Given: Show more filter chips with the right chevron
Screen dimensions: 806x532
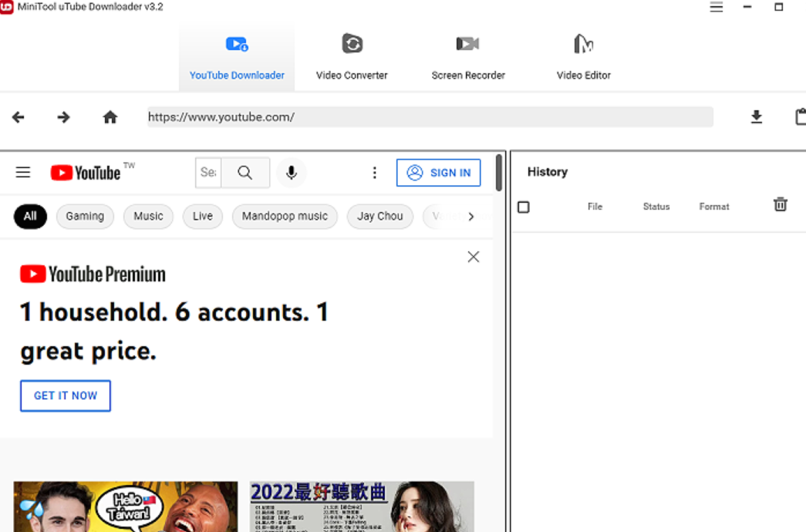Looking at the screenshot, I should pos(470,217).
